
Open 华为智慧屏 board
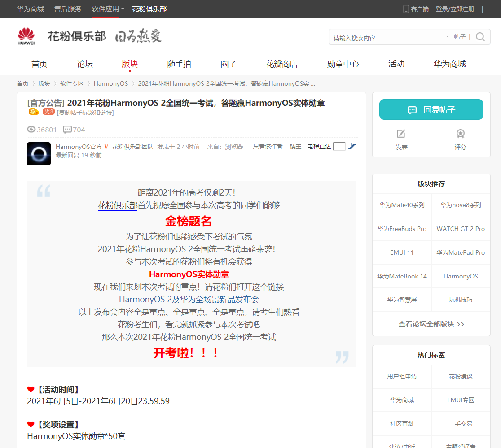coord(402,300)
